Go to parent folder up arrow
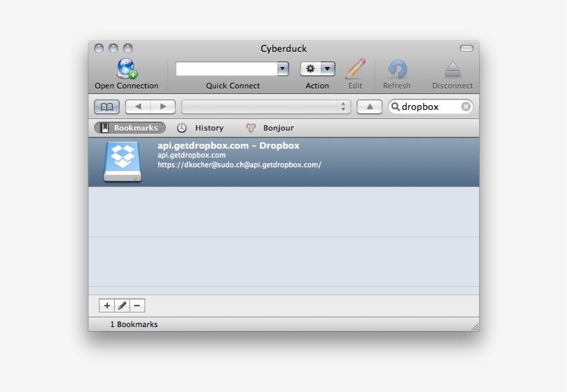This screenshot has width=567, height=392. click(369, 106)
